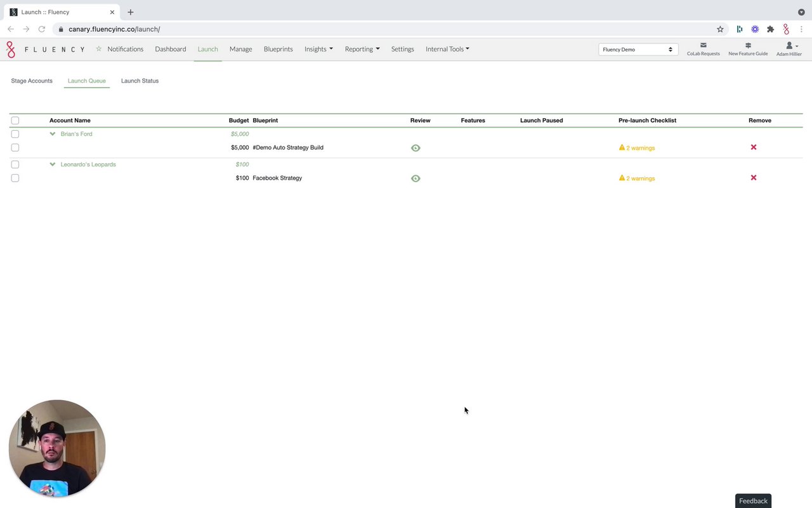812x508 pixels.
Task: Tick the Leonardo's Leopards account checkbox
Action: 15,164
